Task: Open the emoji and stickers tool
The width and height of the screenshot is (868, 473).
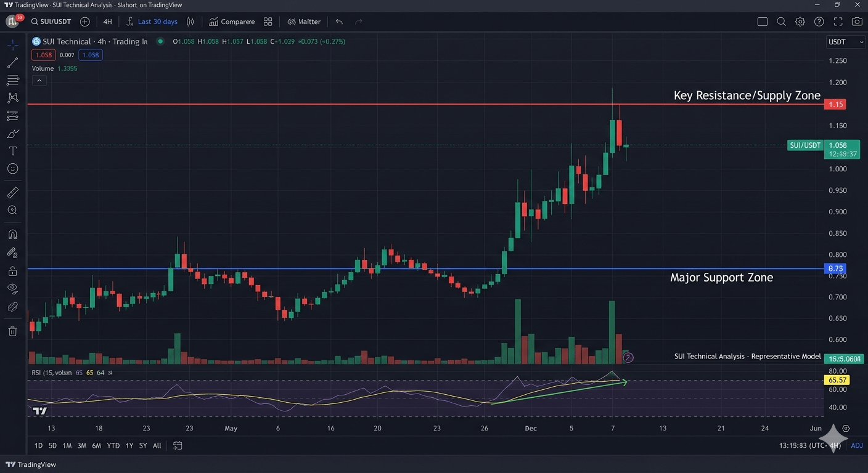Action: [12, 169]
